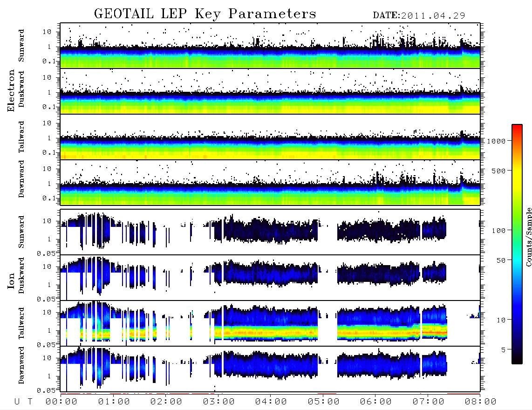Select the Ion Duskward panel label
The width and height of the screenshot is (532, 410).
tap(21, 275)
